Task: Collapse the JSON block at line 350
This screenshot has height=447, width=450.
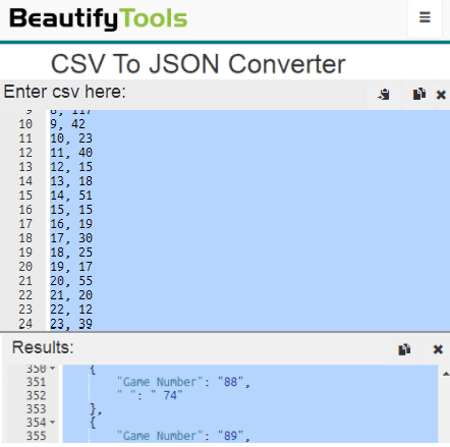Action: coord(52,368)
